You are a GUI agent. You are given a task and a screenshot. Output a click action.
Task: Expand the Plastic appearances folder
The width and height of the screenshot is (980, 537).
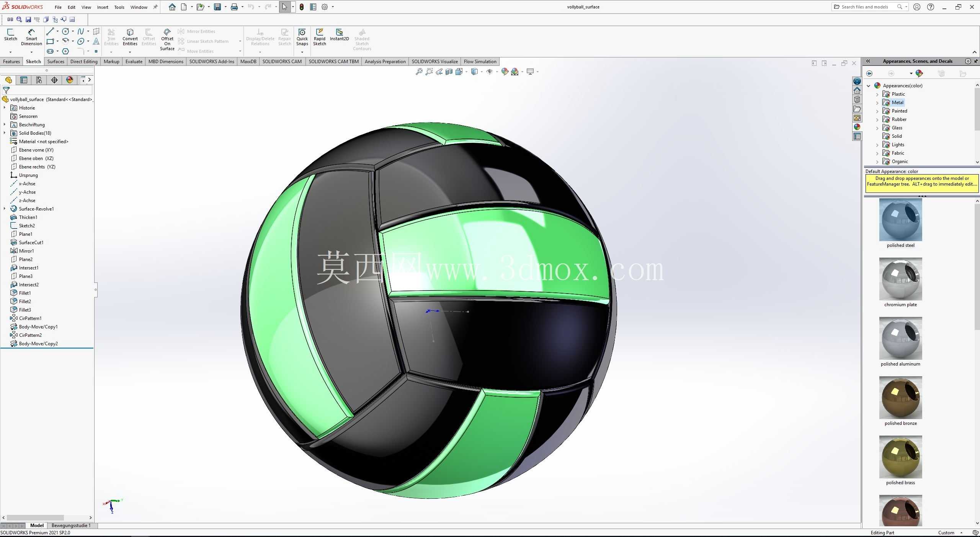coord(877,94)
